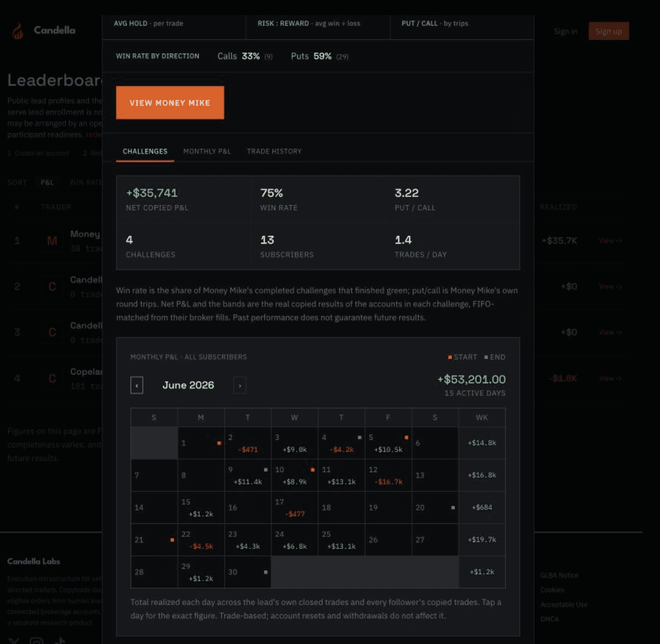
Task: Click Puts 59% win rate value
Action: tap(323, 56)
